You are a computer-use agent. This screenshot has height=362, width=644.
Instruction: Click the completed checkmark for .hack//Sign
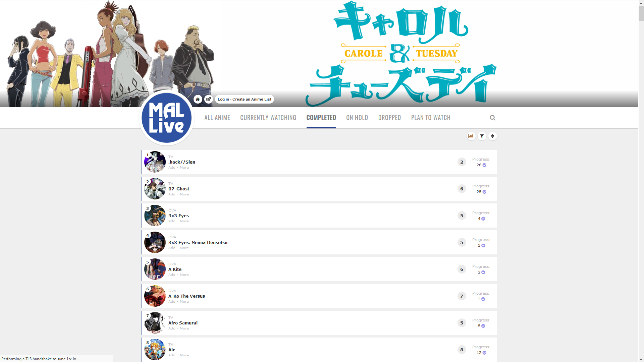(484, 165)
